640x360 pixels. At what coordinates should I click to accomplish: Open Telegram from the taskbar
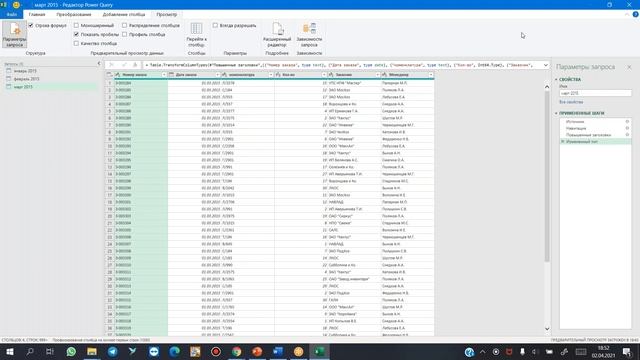(x=113, y=351)
